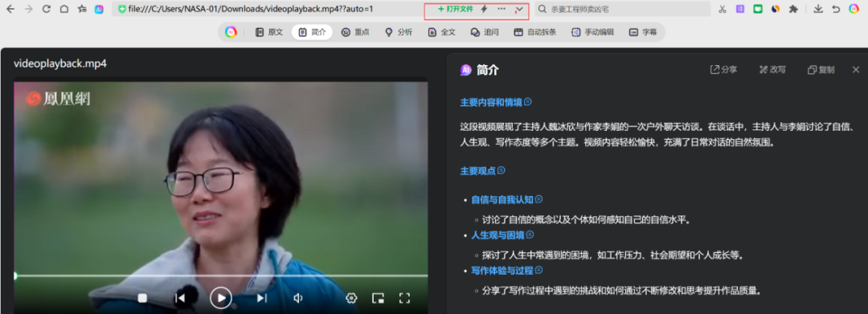Expand the address bar dropdown chevron
The width and height of the screenshot is (868, 314).
point(519,10)
